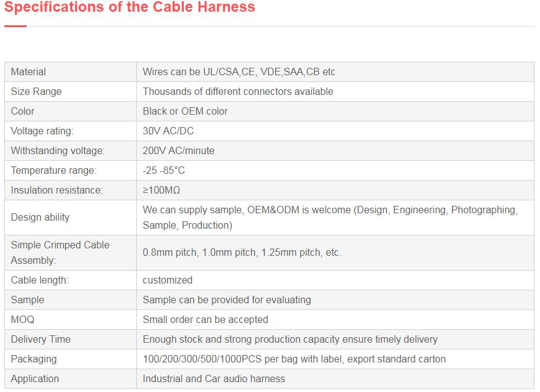This screenshot has height=392, width=540.
Task: Click the Industrial and Car audio harness text
Action: [213, 378]
